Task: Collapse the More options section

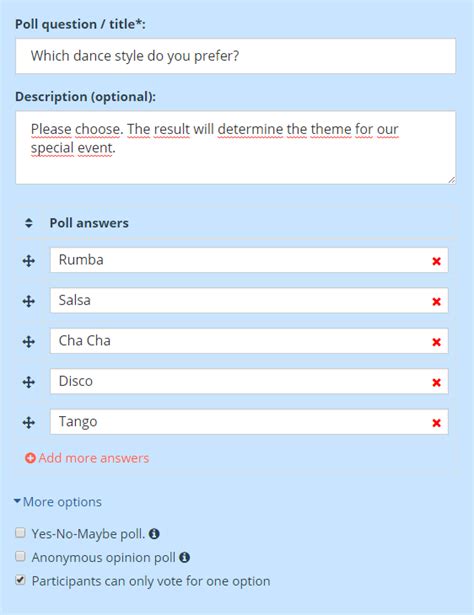Action: pyautogui.click(x=58, y=502)
